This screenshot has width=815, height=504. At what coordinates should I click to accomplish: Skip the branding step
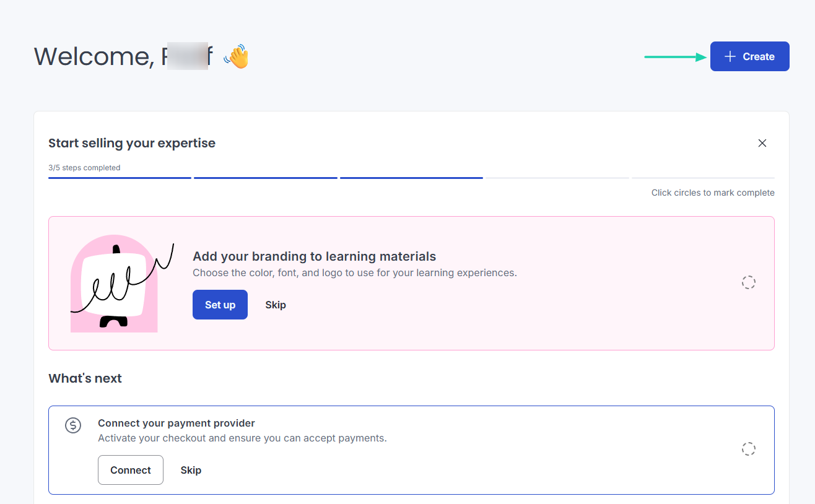coord(276,305)
